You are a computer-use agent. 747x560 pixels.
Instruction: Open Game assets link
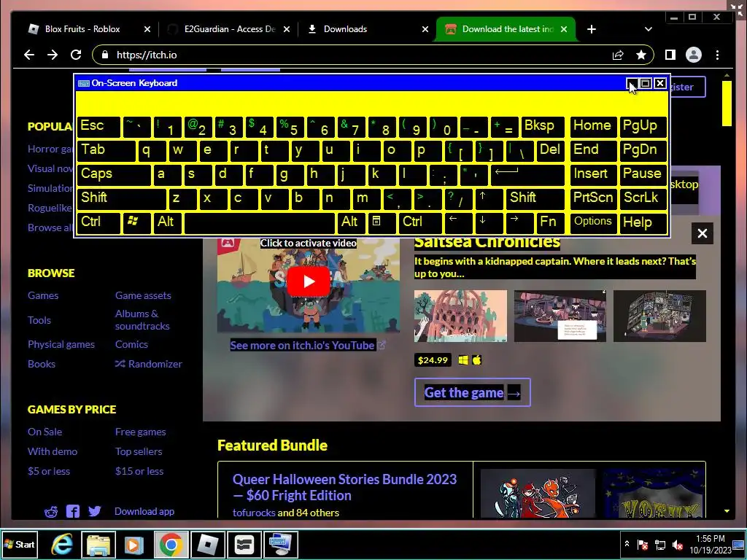(x=143, y=295)
